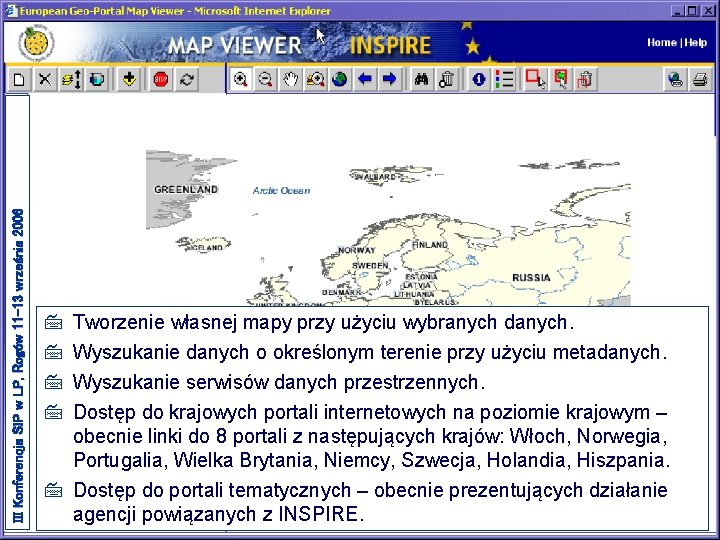The width and height of the screenshot is (720, 540).
Task: Go to previous extent with left blue arrow
Action: tap(365, 80)
